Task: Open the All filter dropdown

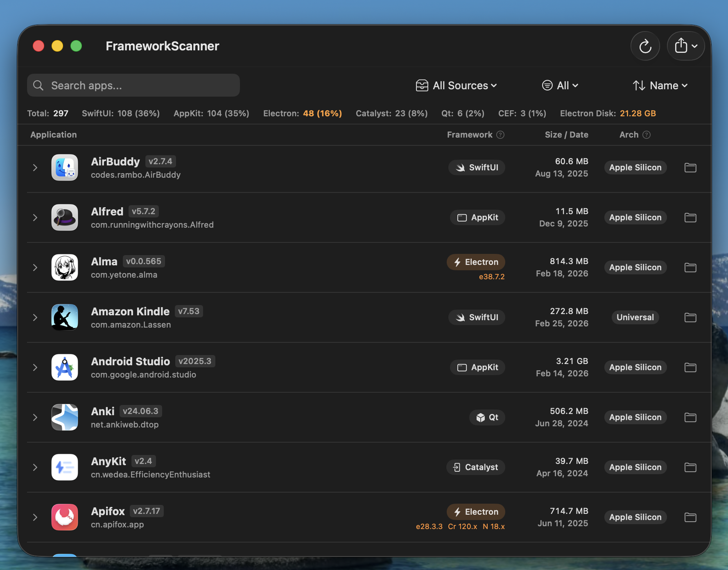Action: [560, 85]
